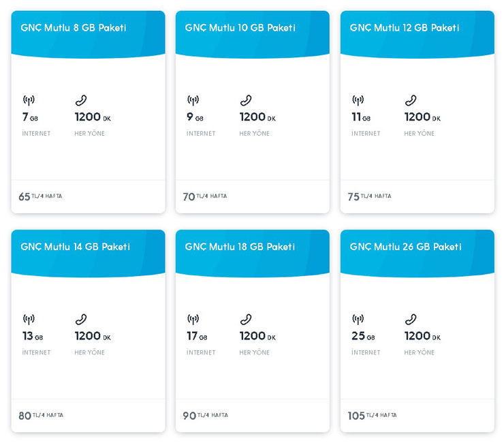Click İNTERNET label on the 8 GB card
Screen dimensions: 504x443
coord(36,133)
